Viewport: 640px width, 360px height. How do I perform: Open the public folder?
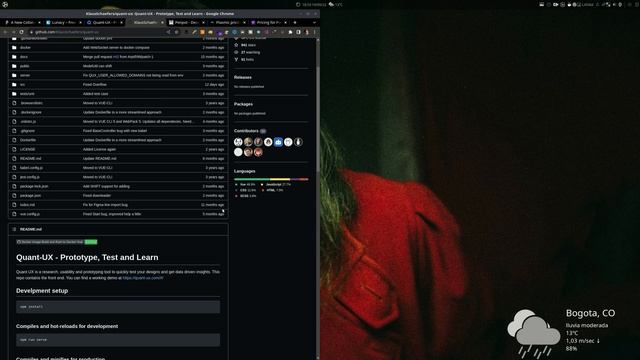pos(24,66)
